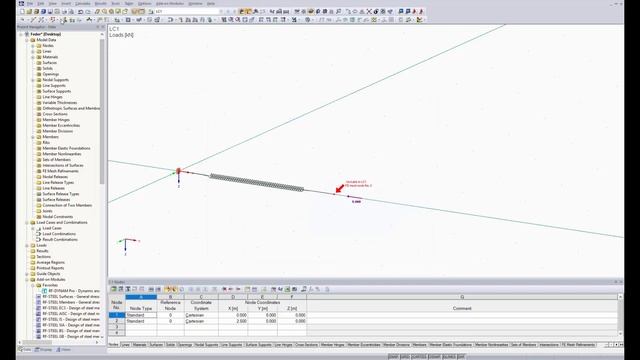Image resolution: width=640 pixels, height=360 pixels.
Task: Expand the Nodal Supports folder
Action: coord(33,80)
